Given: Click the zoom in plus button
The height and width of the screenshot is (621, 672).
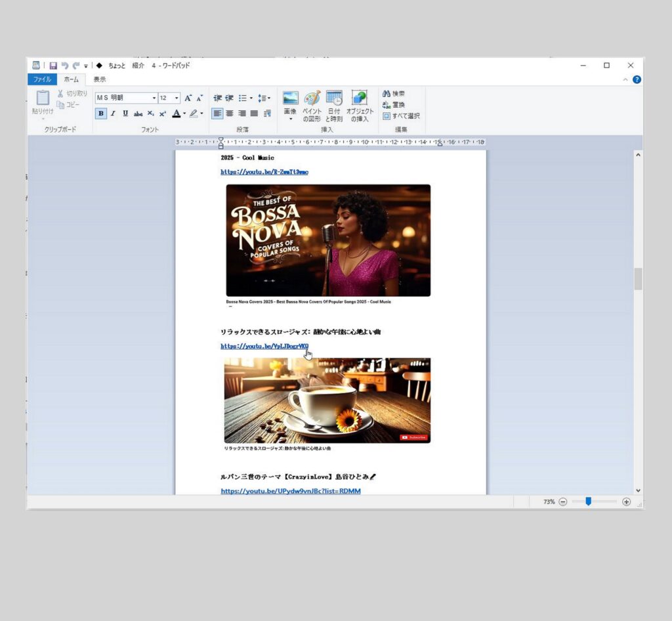Looking at the screenshot, I should 626,502.
